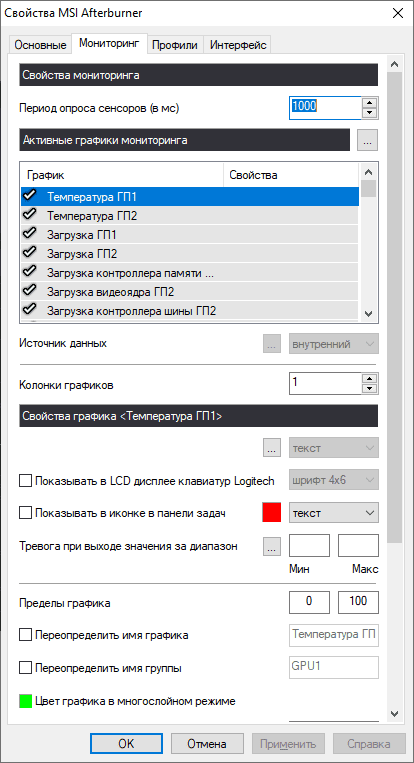Viewport: 414px width, 763px height.
Task: Open the tray icon текст dropdown
Action: pos(334,513)
